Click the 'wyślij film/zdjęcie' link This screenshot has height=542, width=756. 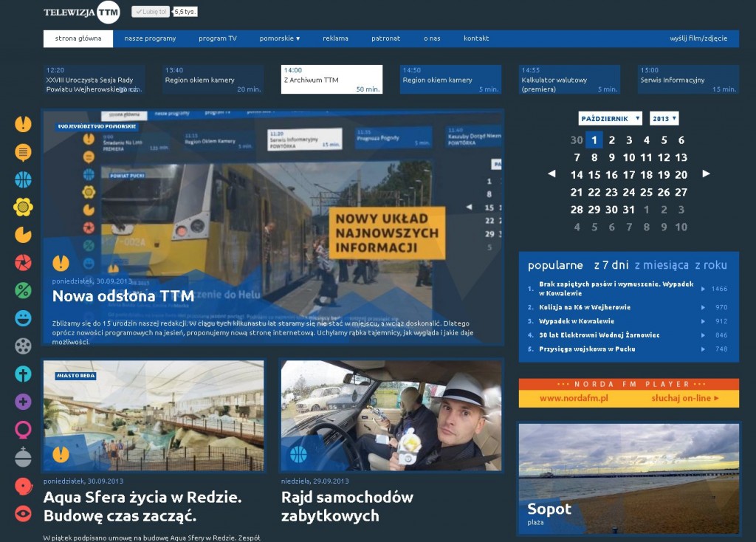pyautogui.click(x=698, y=38)
